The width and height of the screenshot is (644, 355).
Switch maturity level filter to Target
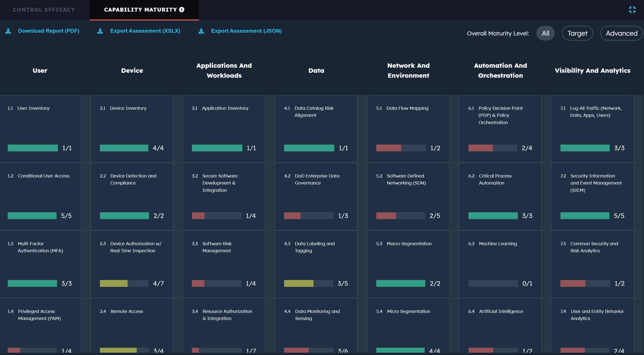pos(577,33)
